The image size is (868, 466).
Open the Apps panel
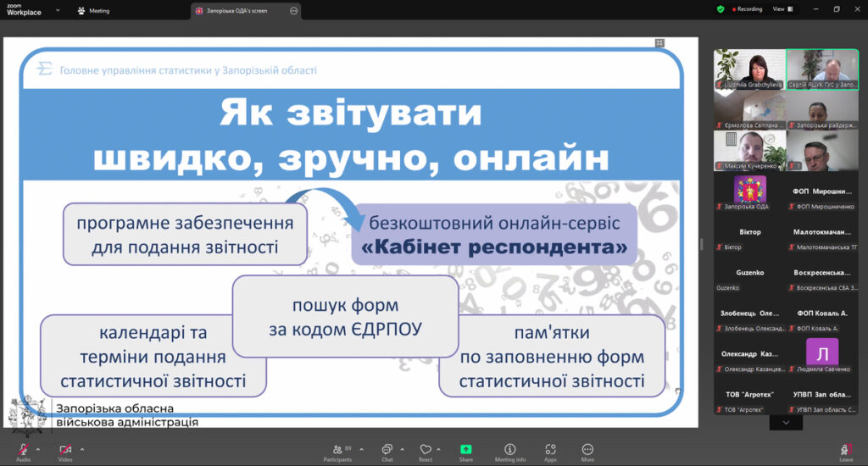click(550, 449)
